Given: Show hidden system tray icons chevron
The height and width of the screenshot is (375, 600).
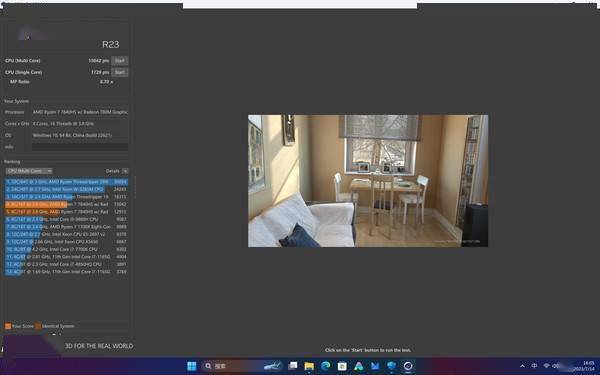Looking at the screenshot, I should pyautogui.click(x=522, y=366).
